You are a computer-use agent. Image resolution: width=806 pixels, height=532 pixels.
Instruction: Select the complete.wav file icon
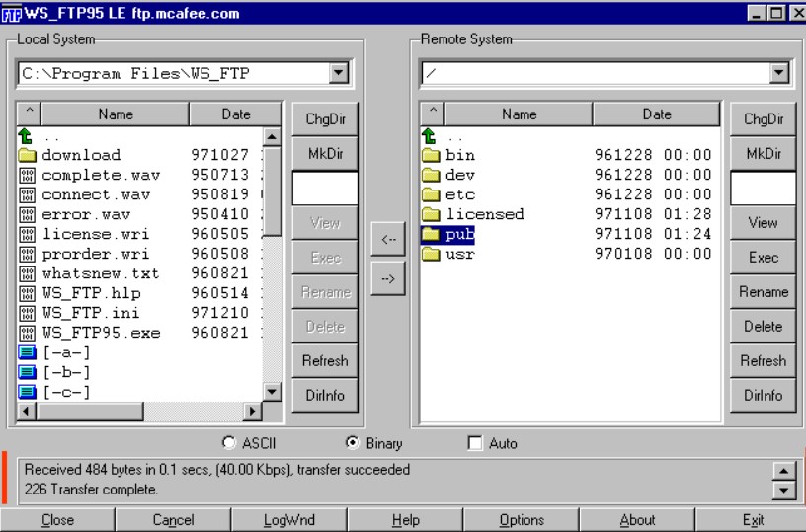coord(27,175)
